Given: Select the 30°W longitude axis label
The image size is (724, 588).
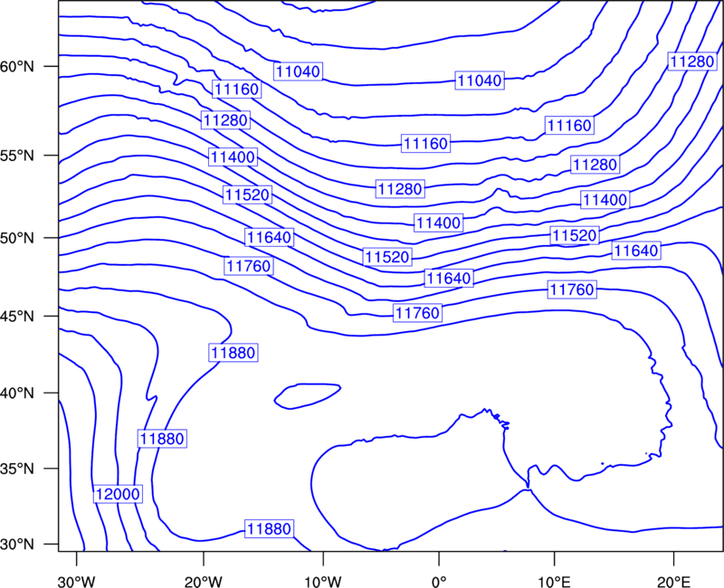Looking at the screenshot, I should pos(77,582).
